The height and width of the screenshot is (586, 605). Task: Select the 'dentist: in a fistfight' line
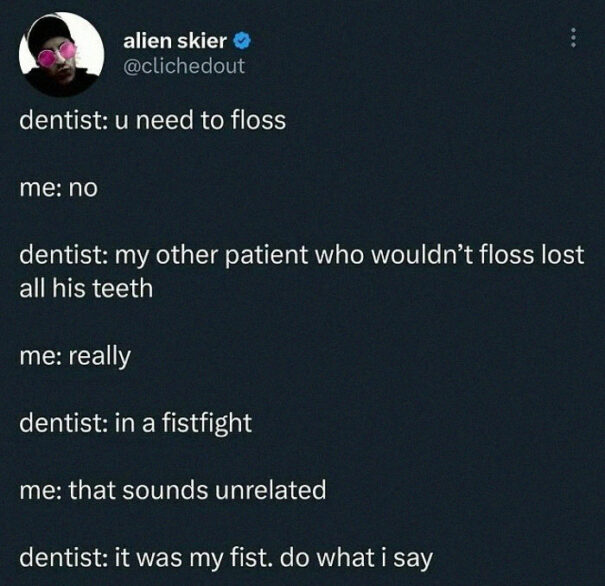(136, 423)
